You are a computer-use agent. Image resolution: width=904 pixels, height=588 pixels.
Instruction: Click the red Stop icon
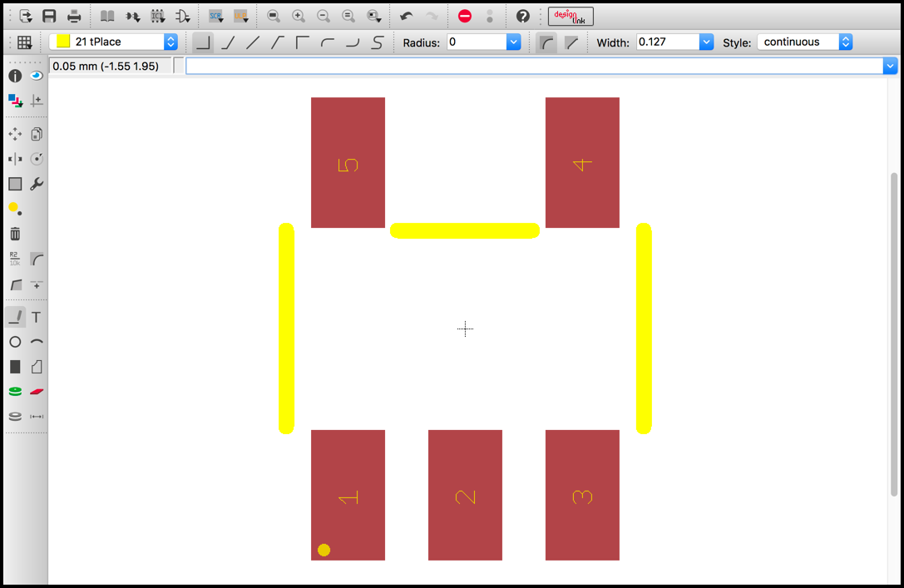click(x=465, y=16)
